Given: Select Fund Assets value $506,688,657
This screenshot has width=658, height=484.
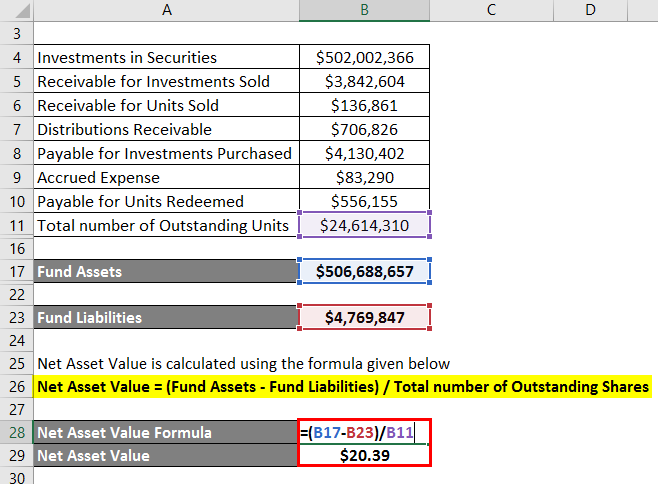Looking at the screenshot, I should (364, 272).
